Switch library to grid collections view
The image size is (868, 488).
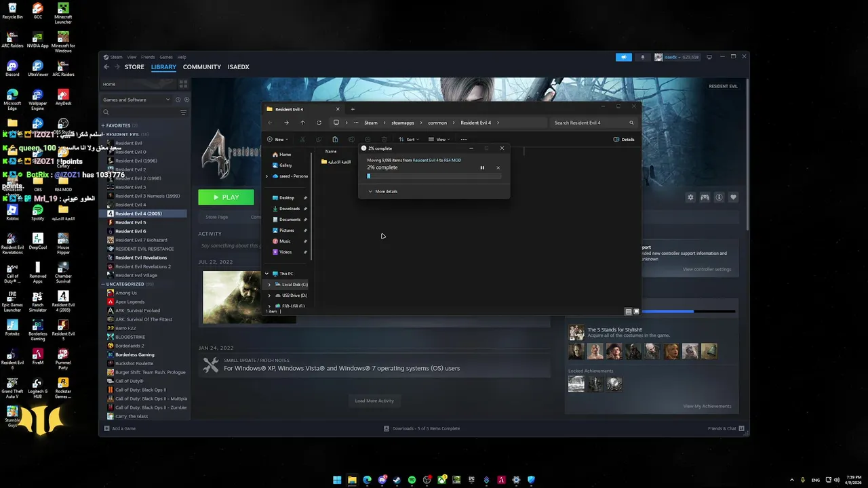(183, 84)
